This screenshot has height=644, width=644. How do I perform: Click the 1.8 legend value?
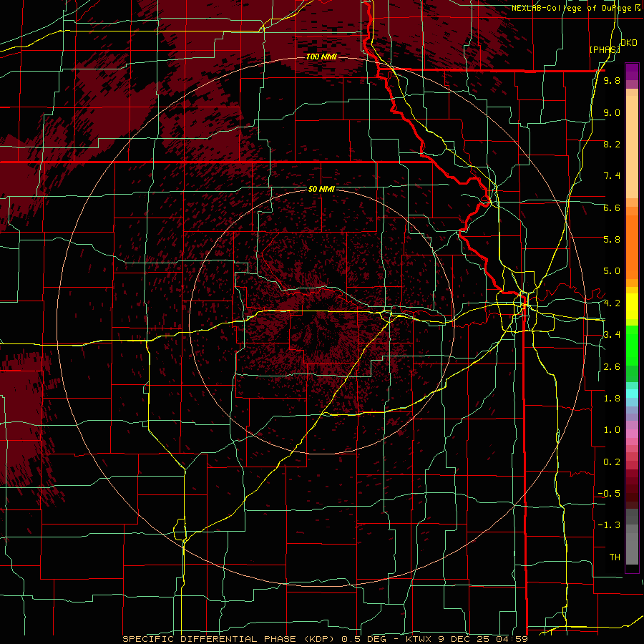coord(612,399)
